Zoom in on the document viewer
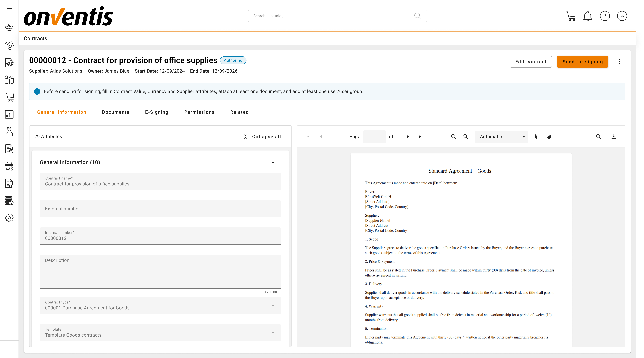The image size is (644, 358). pyautogui.click(x=466, y=137)
